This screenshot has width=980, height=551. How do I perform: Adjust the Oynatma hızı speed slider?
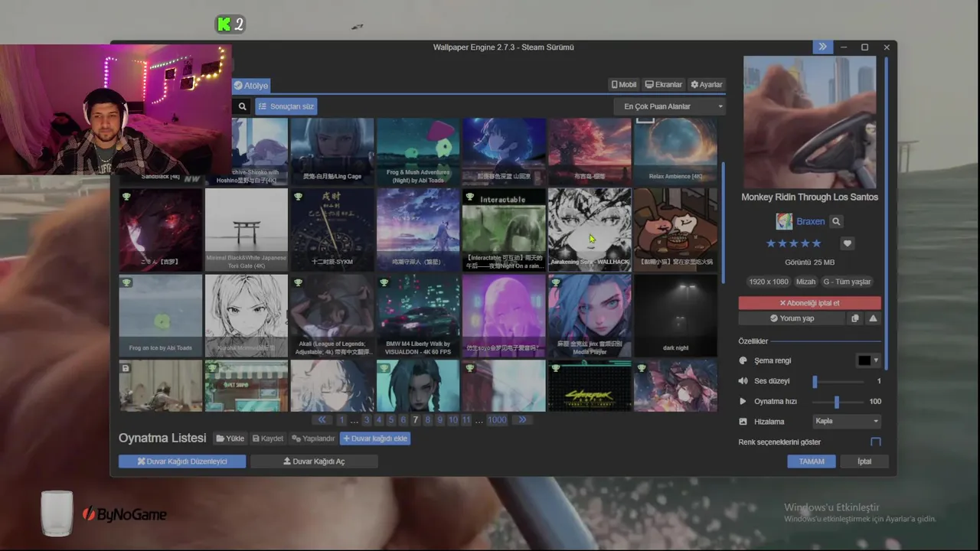tap(838, 402)
